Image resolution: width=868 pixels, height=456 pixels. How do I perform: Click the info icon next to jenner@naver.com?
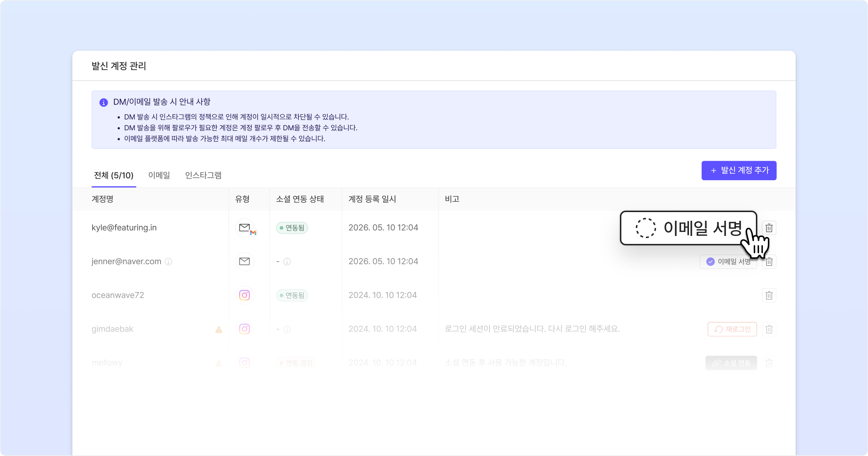click(x=169, y=262)
